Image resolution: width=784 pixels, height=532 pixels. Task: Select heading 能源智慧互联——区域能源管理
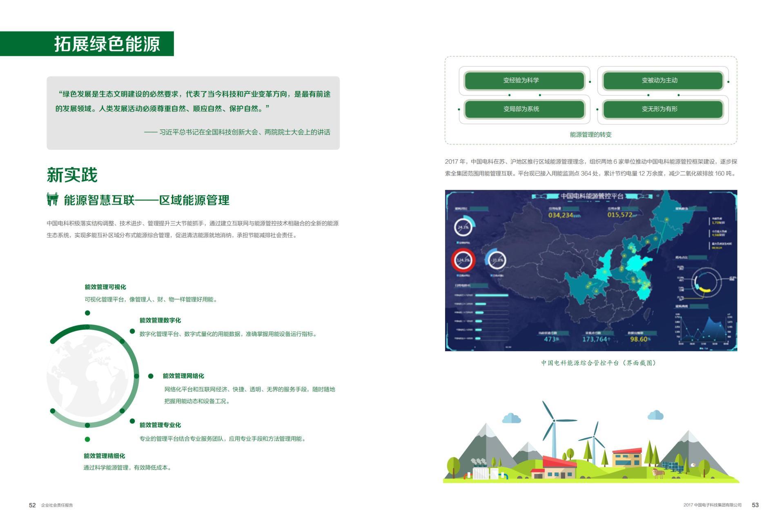coord(147,200)
